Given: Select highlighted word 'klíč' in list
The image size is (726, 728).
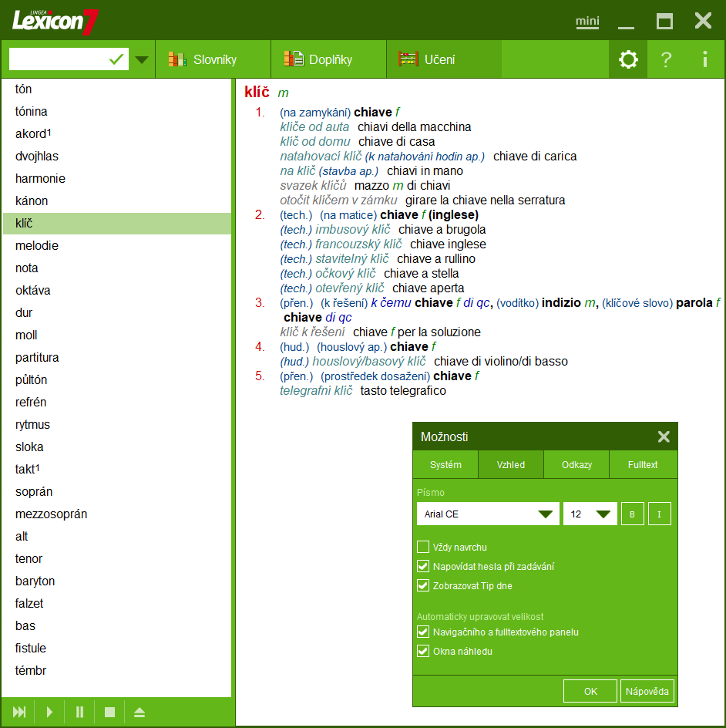Looking at the screenshot, I should [117, 224].
